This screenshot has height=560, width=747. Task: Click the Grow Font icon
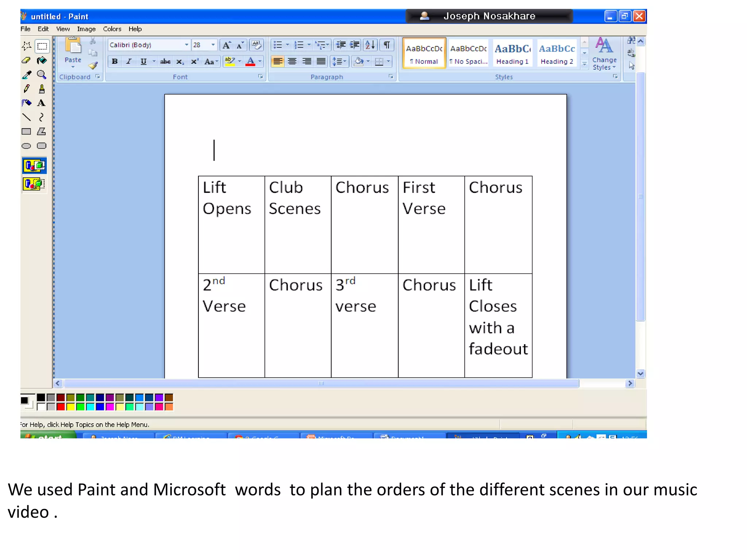[227, 45]
